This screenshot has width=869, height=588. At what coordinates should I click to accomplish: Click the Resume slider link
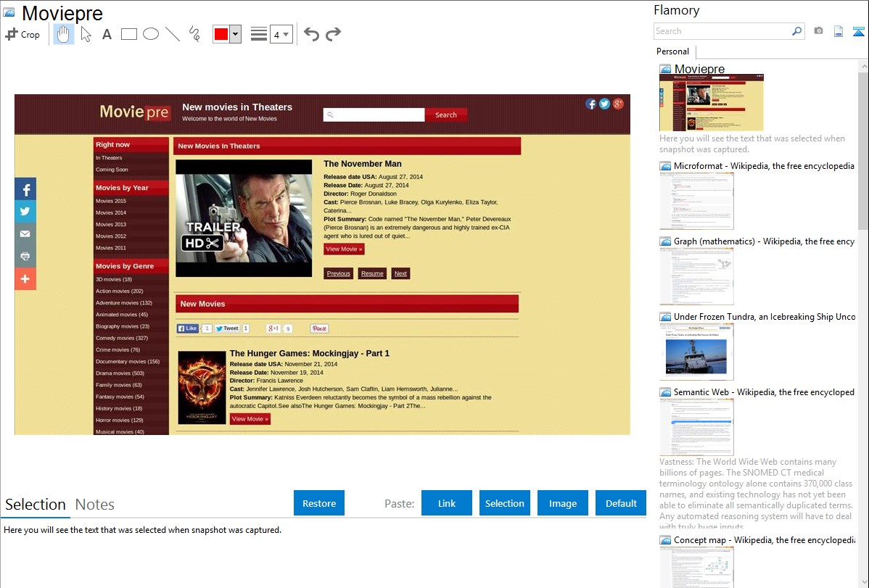tap(372, 273)
